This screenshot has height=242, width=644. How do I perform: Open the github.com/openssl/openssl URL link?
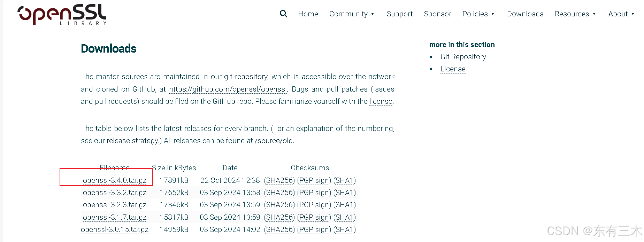228,89
